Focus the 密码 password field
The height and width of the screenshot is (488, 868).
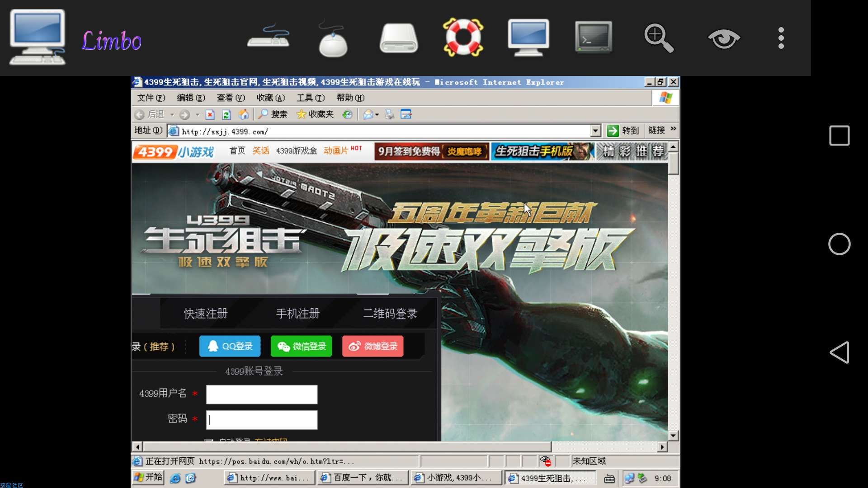coord(262,420)
